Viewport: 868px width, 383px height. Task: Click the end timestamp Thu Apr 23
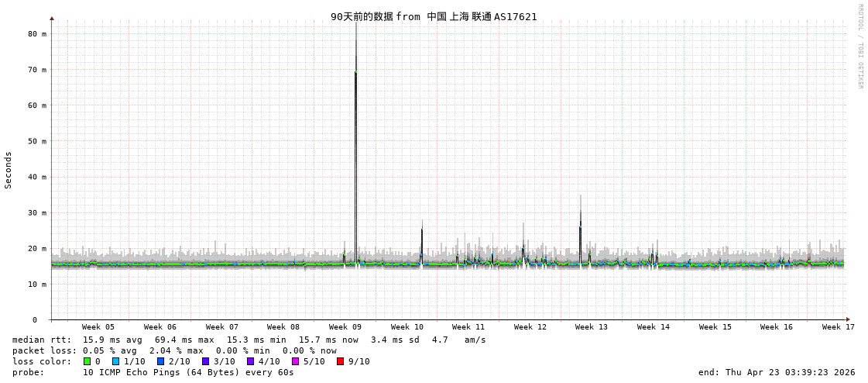pos(777,372)
